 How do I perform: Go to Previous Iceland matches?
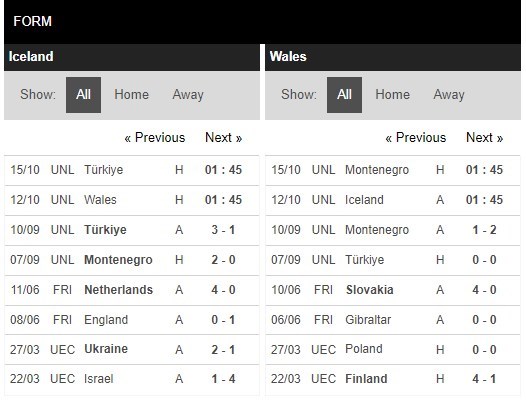155,138
